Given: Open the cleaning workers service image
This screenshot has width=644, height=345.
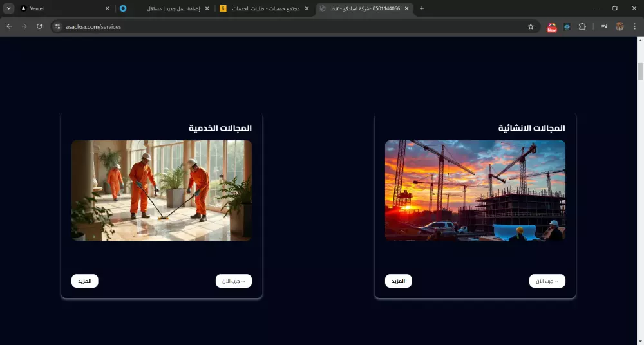Looking at the screenshot, I should (x=162, y=191).
